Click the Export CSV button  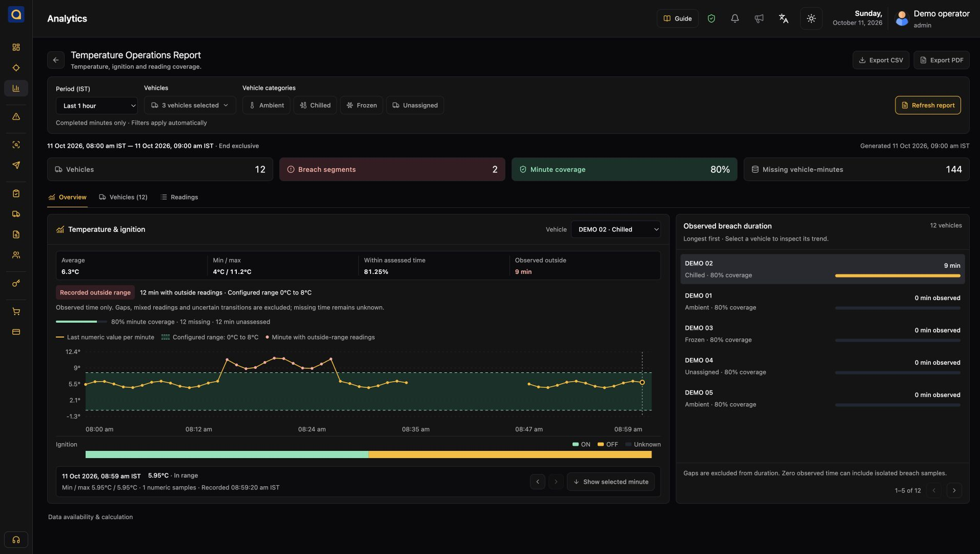coord(881,60)
